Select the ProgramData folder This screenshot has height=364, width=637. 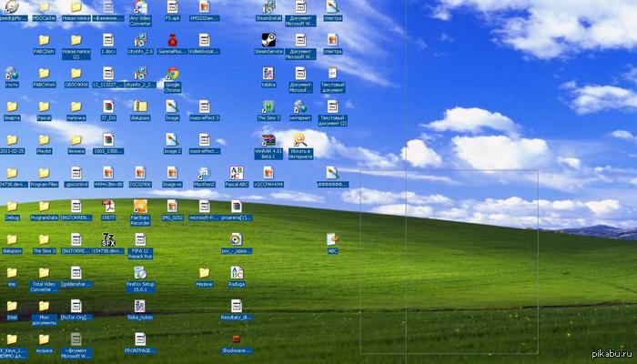pos(43,207)
